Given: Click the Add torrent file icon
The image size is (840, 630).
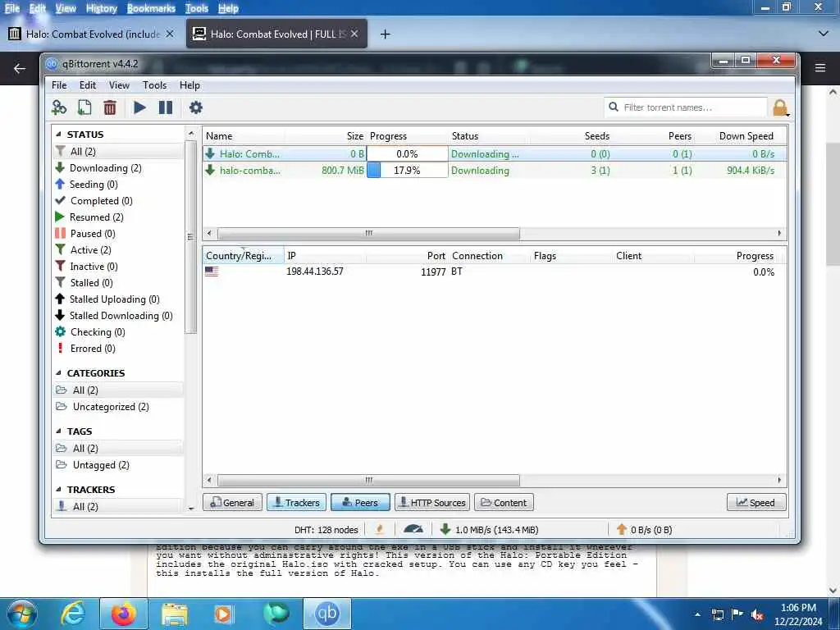Looking at the screenshot, I should [x=84, y=107].
